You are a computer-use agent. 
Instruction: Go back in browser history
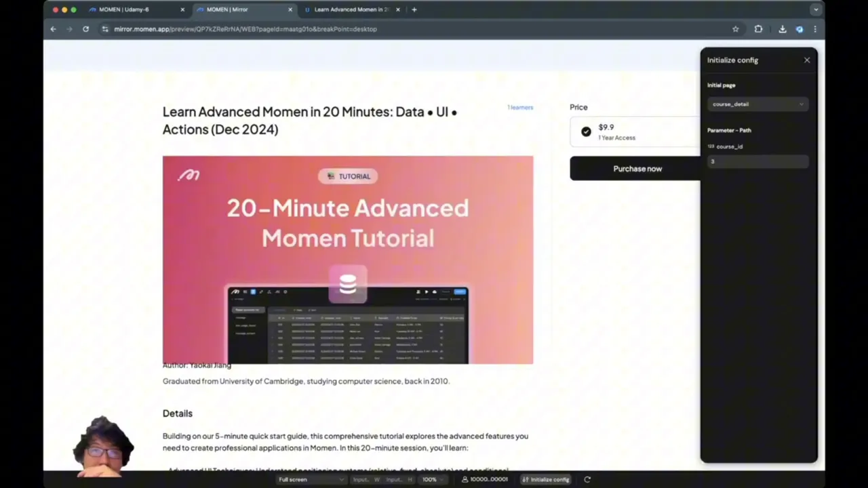pyautogui.click(x=53, y=29)
